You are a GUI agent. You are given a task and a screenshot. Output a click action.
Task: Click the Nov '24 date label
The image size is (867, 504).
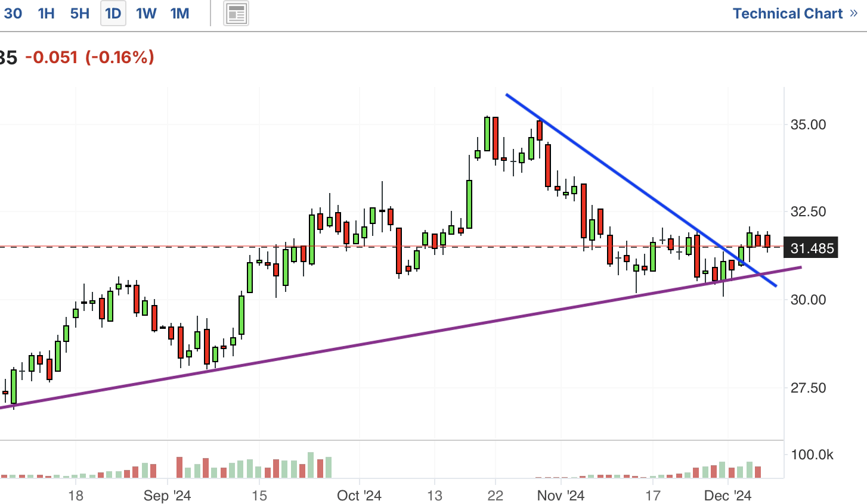point(561,496)
